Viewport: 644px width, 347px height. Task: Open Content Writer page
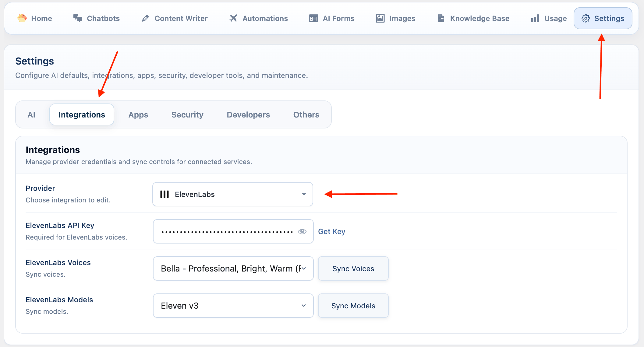click(x=175, y=18)
